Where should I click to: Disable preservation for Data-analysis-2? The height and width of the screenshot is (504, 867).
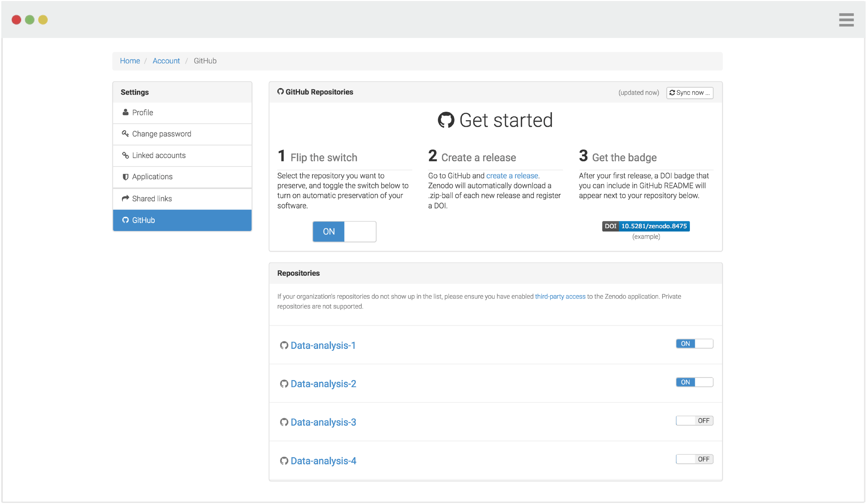[x=694, y=382]
